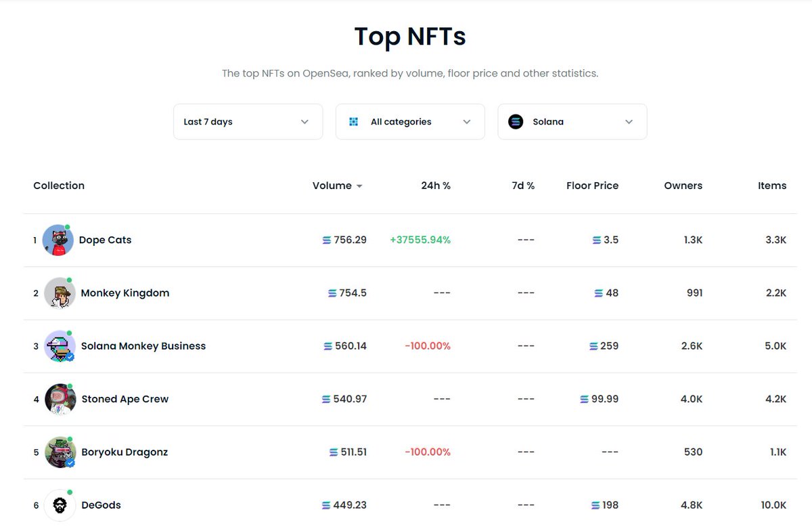Screen dimensions: 812x531
Task: Sort by the 24h % column header
Action: tap(436, 186)
